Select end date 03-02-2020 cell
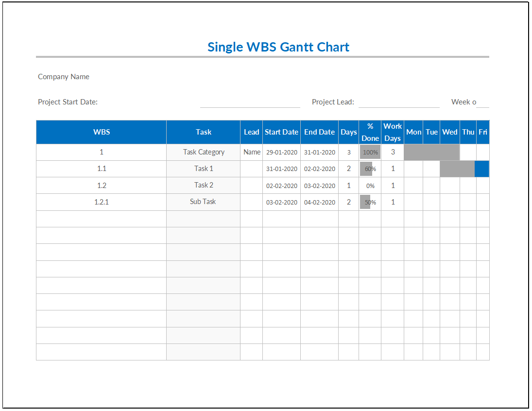Screen dimensions: 532x411 click(x=319, y=186)
